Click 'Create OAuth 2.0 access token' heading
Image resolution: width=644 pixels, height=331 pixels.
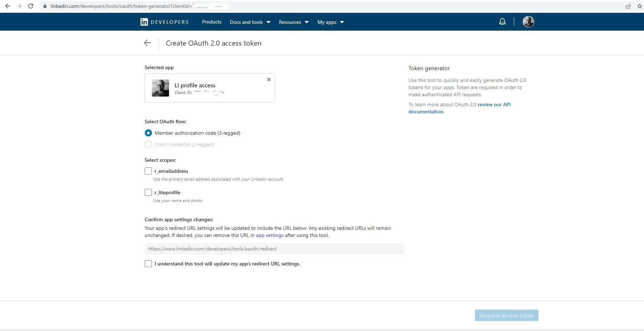pos(214,43)
